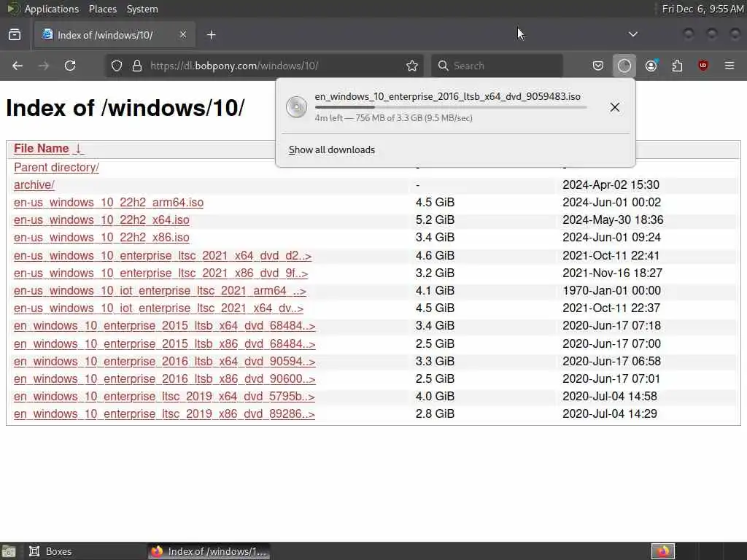Click the 1970-Jan-01 00:00 date cell

612,291
